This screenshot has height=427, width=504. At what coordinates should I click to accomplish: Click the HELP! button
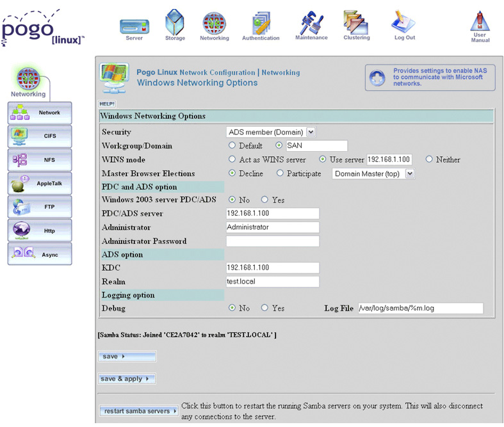(107, 104)
